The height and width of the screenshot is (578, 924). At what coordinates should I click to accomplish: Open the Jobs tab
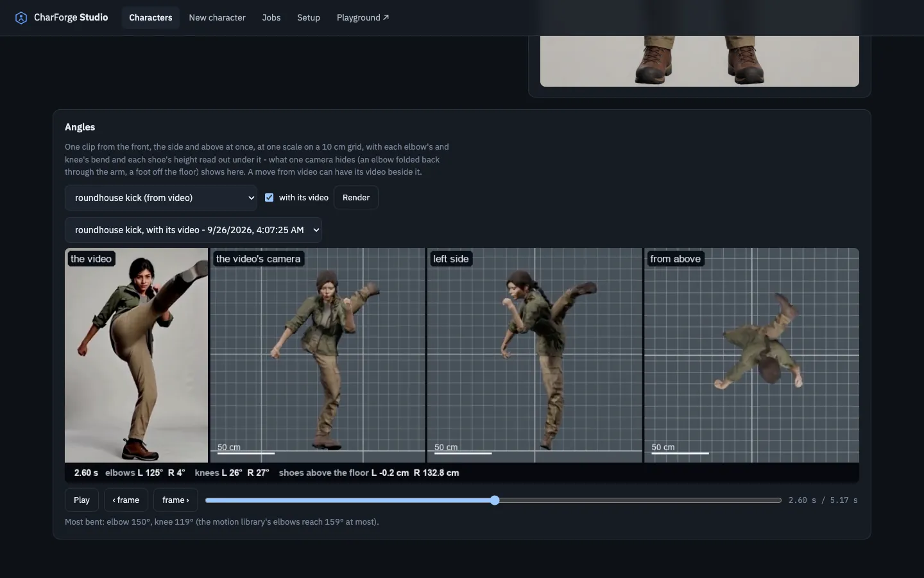pos(271,17)
